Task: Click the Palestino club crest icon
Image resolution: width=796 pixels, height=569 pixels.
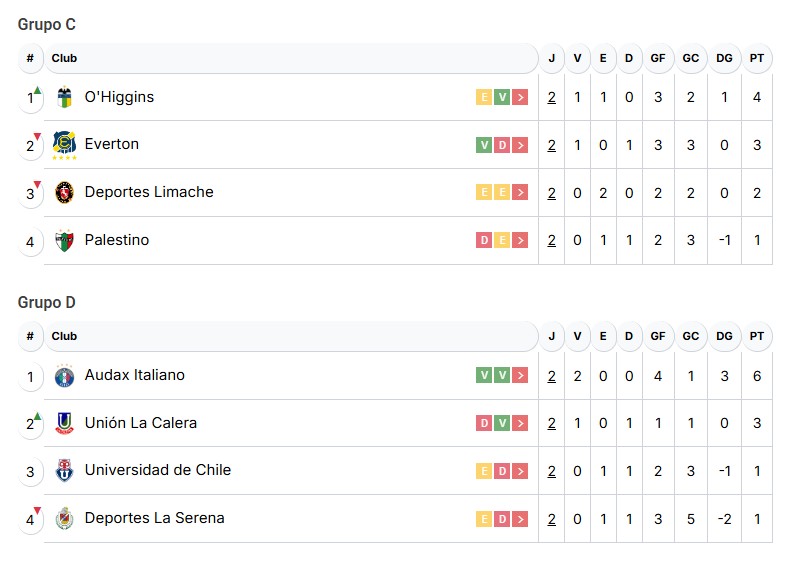Action: 65,240
